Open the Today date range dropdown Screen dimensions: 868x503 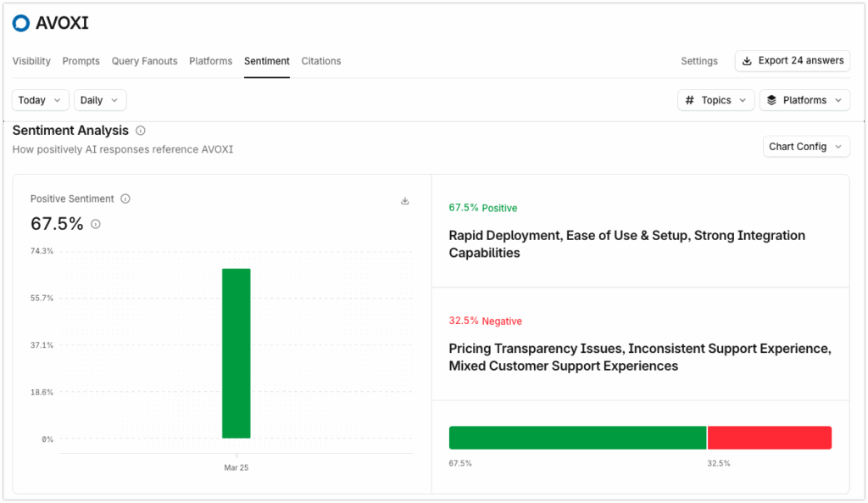[40, 99]
